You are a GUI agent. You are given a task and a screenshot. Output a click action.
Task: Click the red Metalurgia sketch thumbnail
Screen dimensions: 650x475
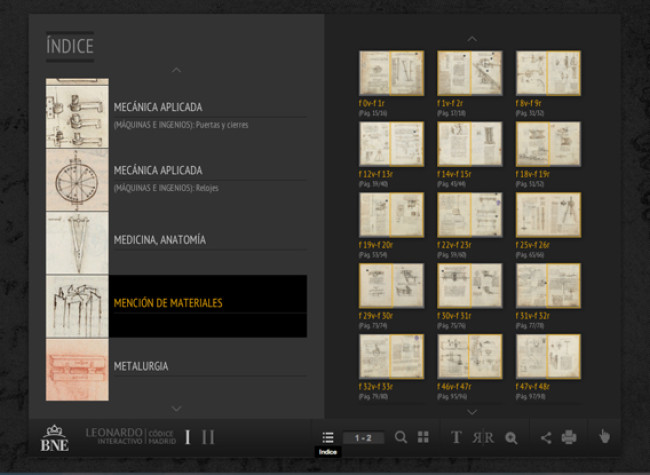pyautogui.click(x=77, y=370)
